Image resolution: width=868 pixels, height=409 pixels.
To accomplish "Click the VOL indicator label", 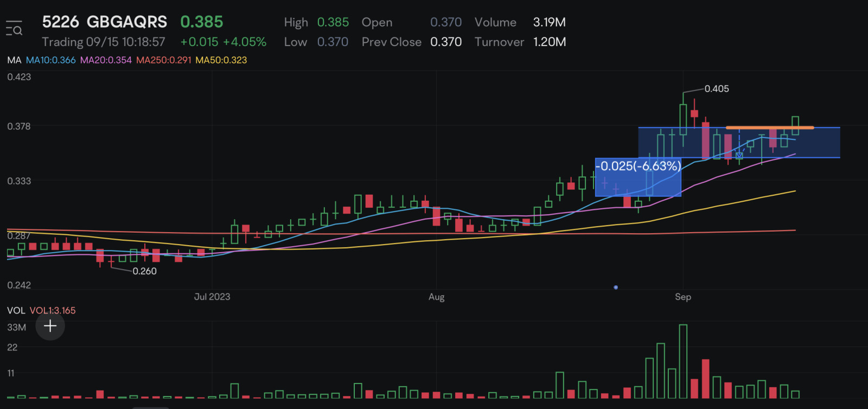I will (16, 310).
